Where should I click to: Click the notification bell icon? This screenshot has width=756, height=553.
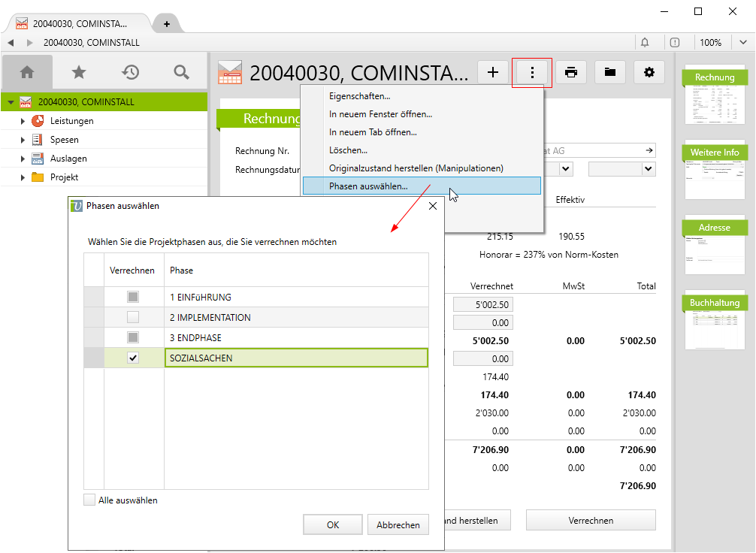tap(645, 43)
